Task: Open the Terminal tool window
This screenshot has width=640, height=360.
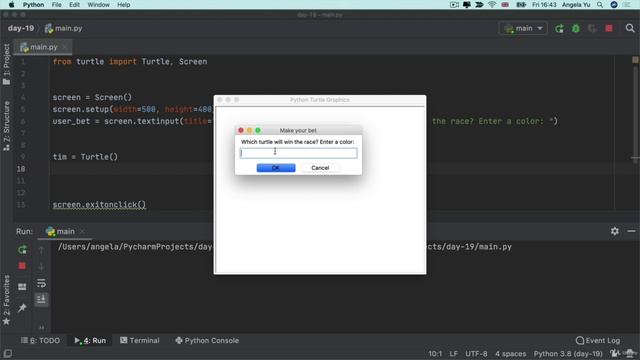Action: 140,340
